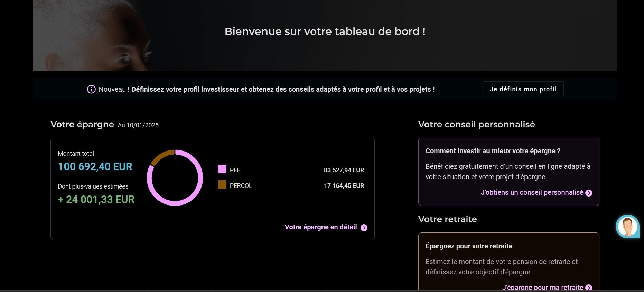Click arrow icon next to Votre épargne en détail

(x=364, y=227)
